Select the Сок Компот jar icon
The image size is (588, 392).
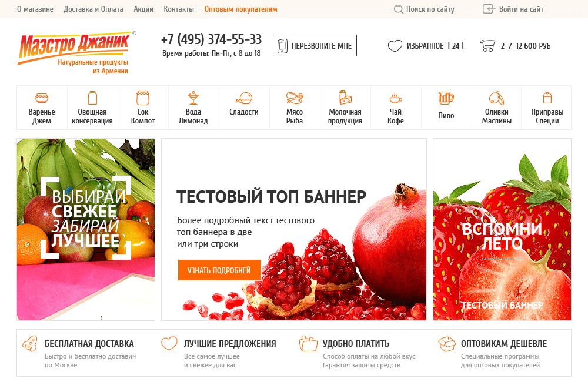pos(142,98)
